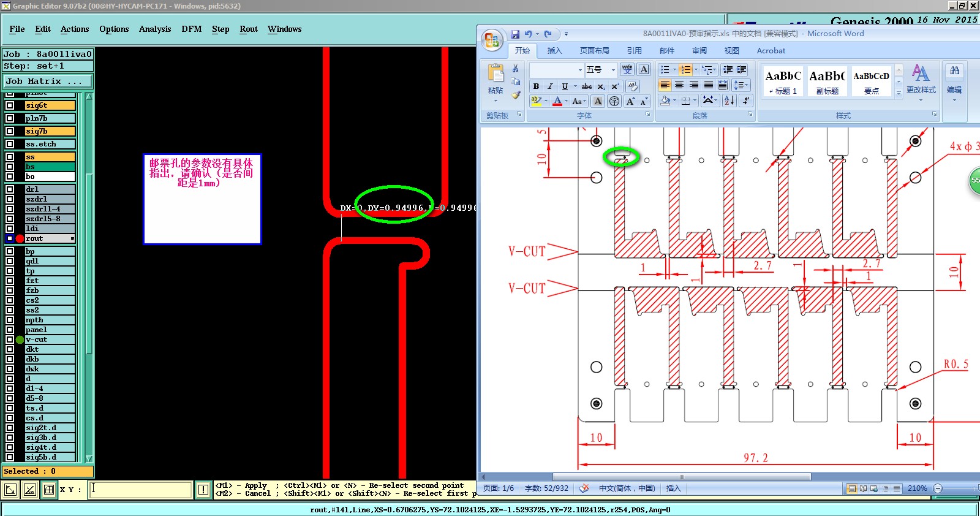Click the Job Matrix ... button

pos(47,81)
